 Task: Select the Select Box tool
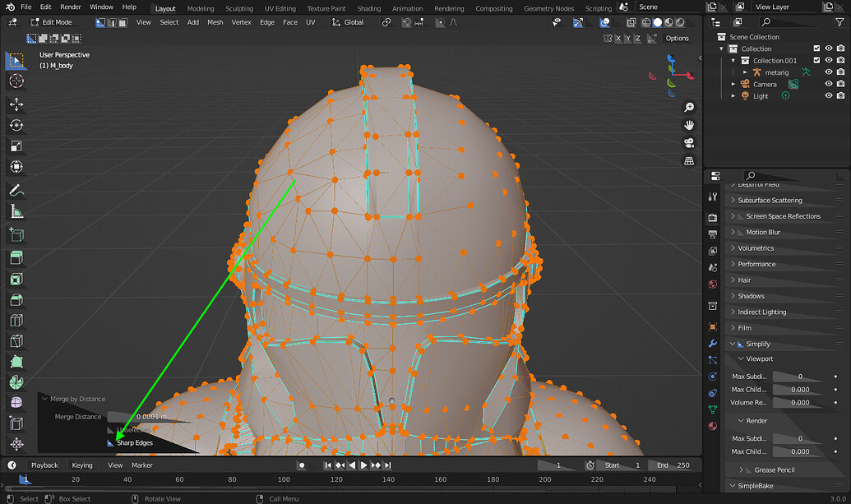tap(16, 60)
